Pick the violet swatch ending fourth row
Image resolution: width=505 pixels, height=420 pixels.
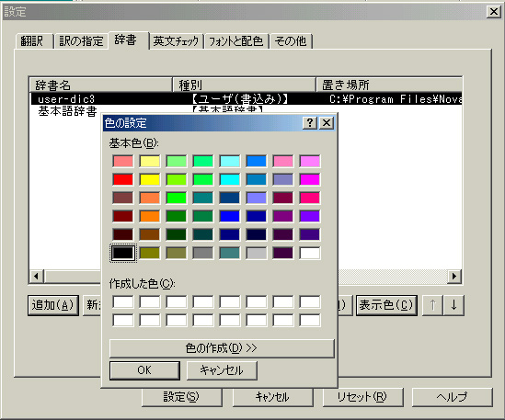coord(309,216)
